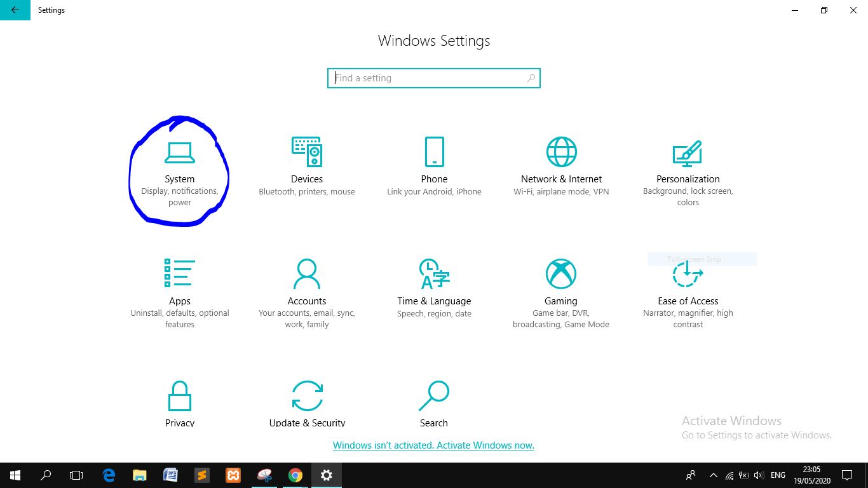
Task: Open Network & Internet globe icon
Action: [561, 152]
